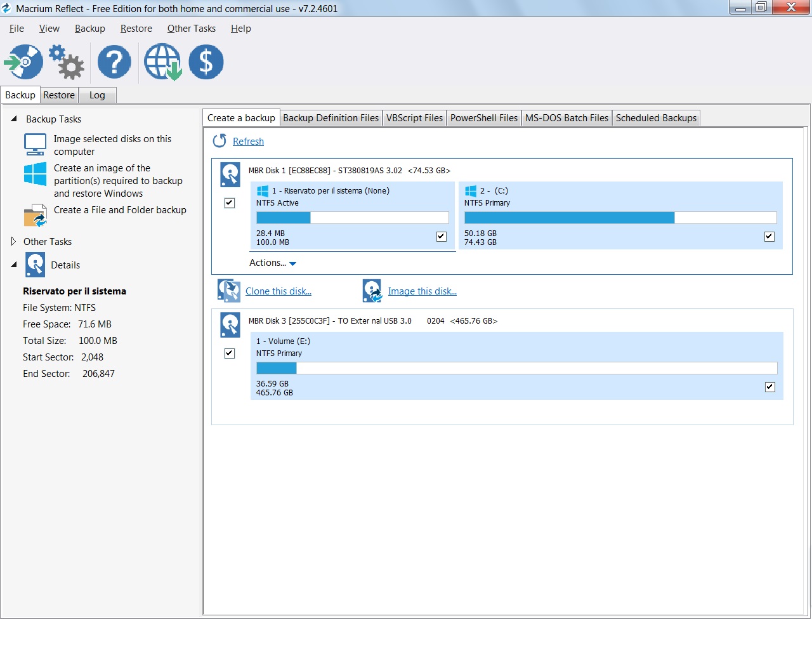Open the Backup Definition Files tab

point(331,118)
